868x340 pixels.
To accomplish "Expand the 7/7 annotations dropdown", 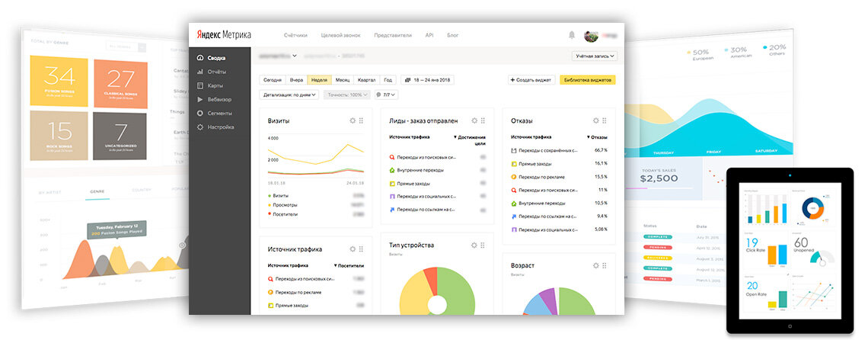I will point(386,95).
